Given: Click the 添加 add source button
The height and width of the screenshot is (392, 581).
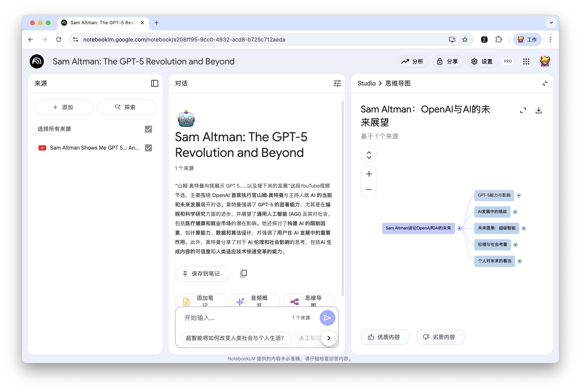Looking at the screenshot, I should [64, 107].
